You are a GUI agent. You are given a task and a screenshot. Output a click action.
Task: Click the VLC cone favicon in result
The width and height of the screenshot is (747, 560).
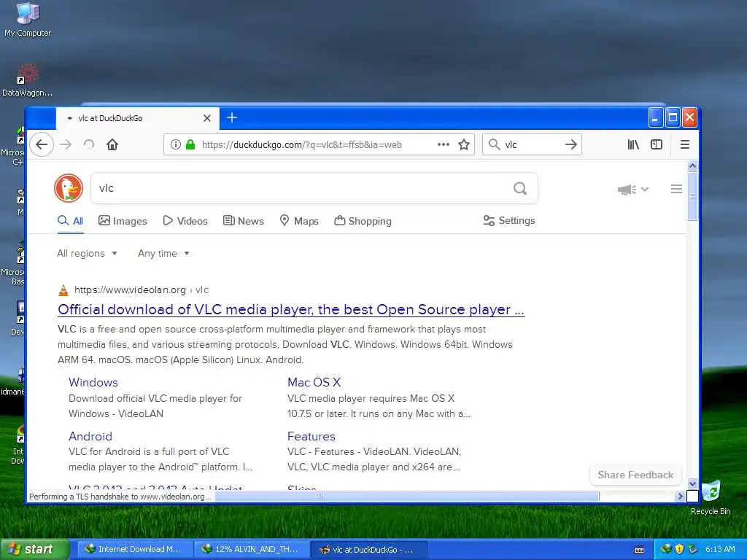click(x=63, y=290)
